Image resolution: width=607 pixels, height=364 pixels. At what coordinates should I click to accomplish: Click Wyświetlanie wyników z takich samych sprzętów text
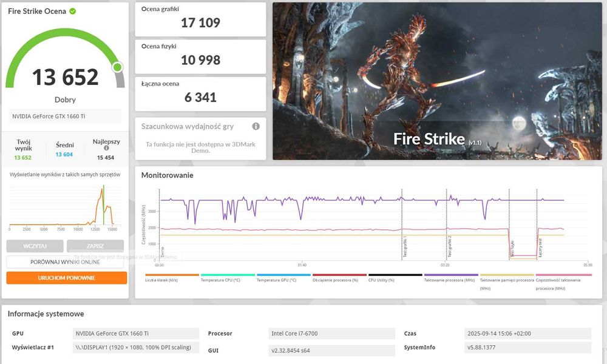coord(65,175)
